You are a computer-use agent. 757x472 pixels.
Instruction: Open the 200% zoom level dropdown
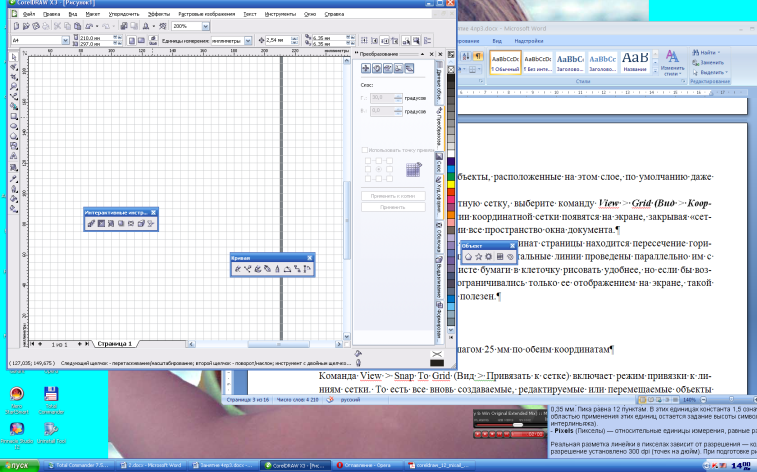coord(206,26)
